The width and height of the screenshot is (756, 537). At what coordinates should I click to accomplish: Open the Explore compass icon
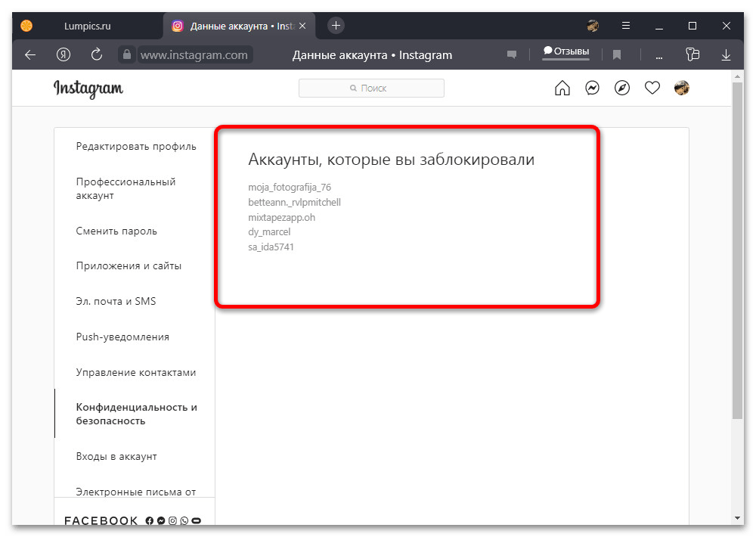pyautogui.click(x=622, y=88)
